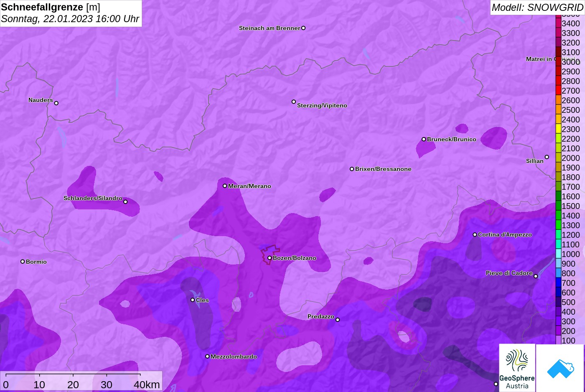The width and height of the screenshot is (585, 392).
Task: Click the blue house-and-cloud logo
Action: (x=560, y=368)
